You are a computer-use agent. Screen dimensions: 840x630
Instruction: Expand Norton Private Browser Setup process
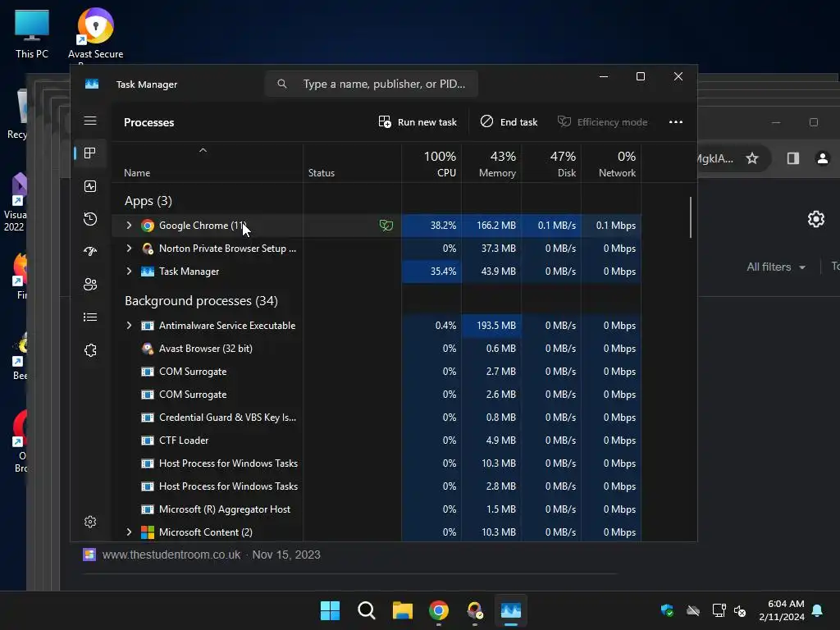coord(129,249)
